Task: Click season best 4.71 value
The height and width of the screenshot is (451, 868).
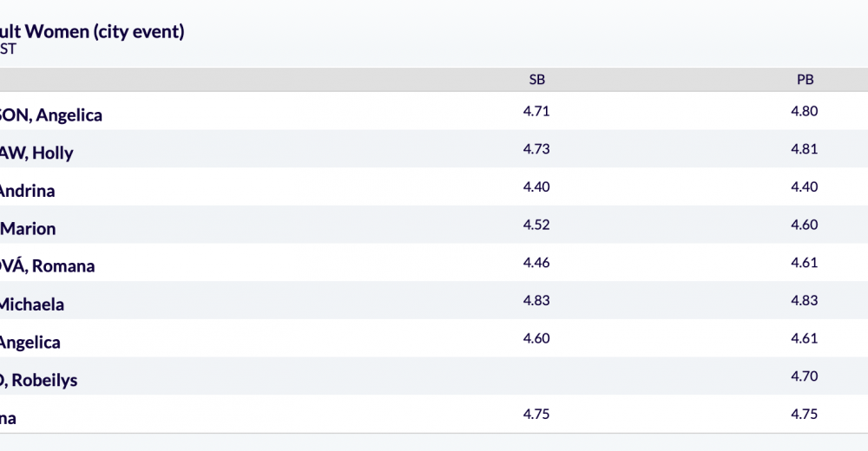Action: 536,111
